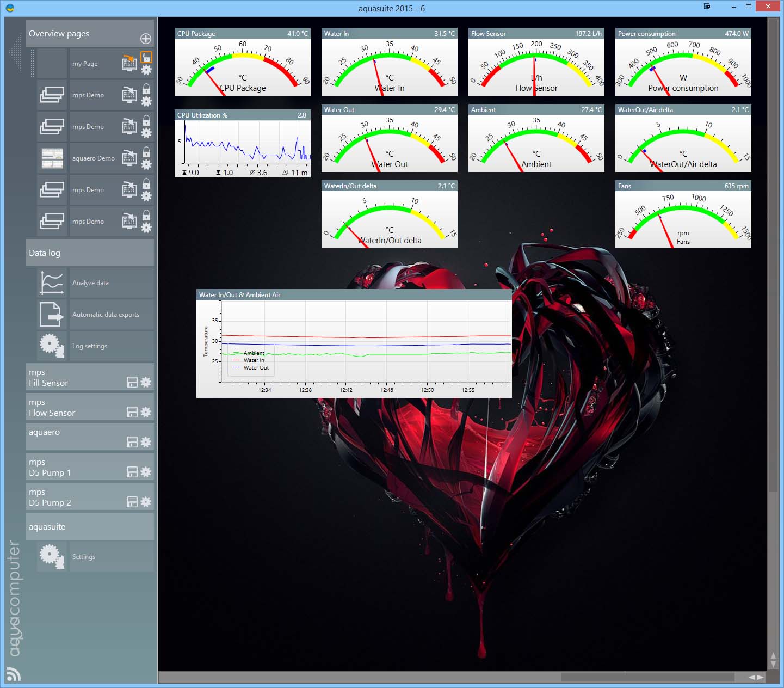The width and height of the screenshot is (784, 688).
Task: Select my Page in the overview list
Action: tap(85, 64)
